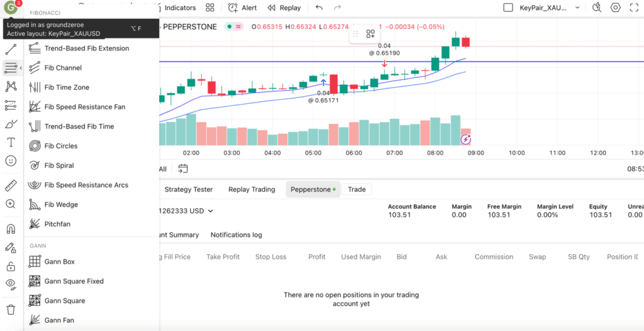Click the Used Margin column header
The width and height of the screenshot is (644, 331).
tap(361, 257)
